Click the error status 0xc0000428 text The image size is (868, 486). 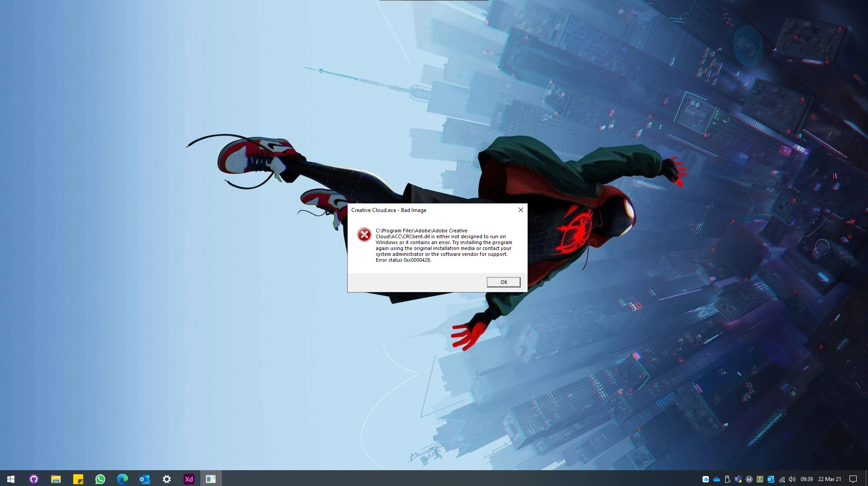pyautogui.click(x=403, y=260)
